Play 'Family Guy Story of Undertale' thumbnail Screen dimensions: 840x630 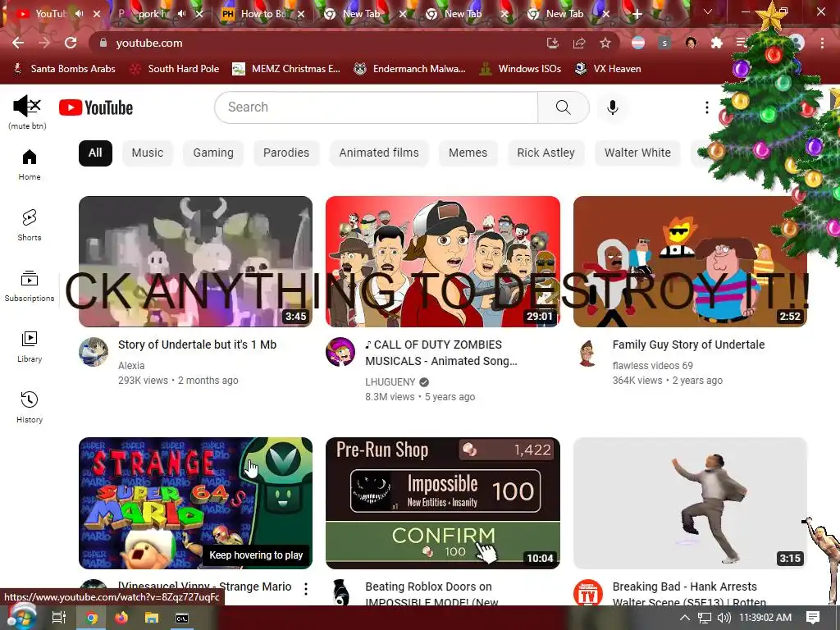(x=690, y=262)
